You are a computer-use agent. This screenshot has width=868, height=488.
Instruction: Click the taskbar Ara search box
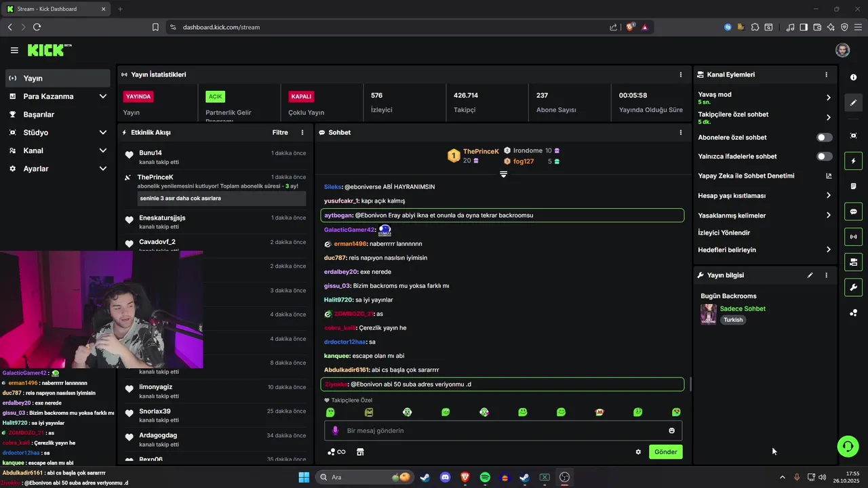point(363,477)
